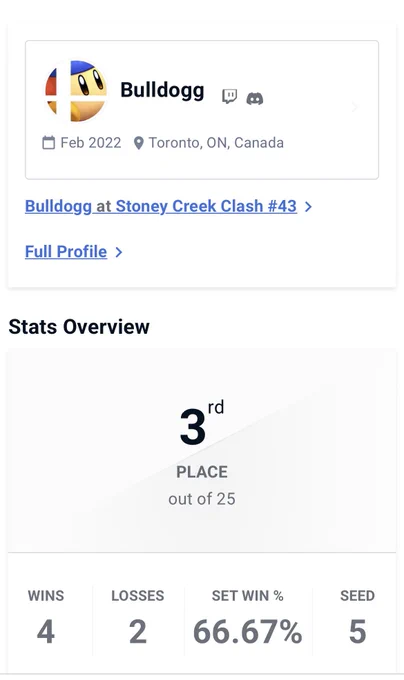Viewport: 404px width, 680px height.
Task: Click the LOSSES stat showing 2
Action: pos(138,617)
